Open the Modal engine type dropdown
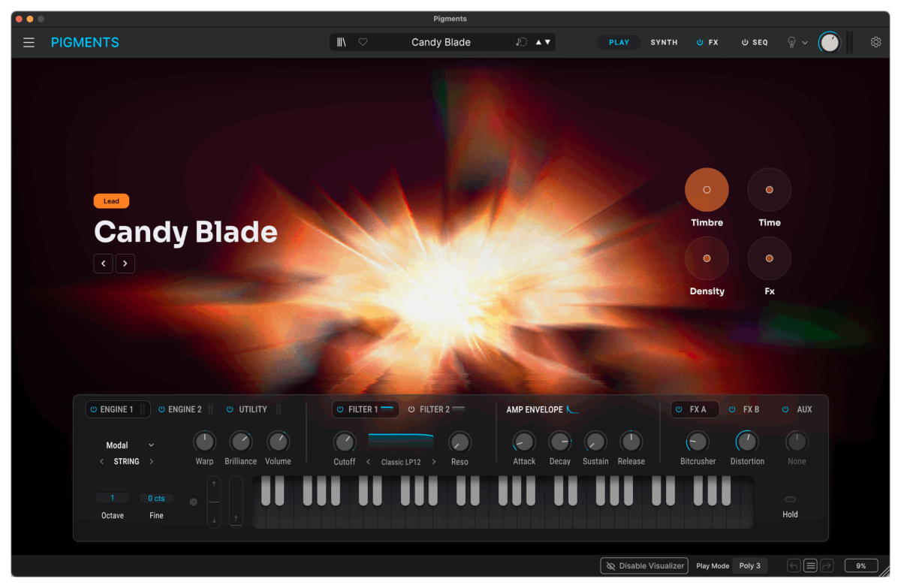 [129, 445]
